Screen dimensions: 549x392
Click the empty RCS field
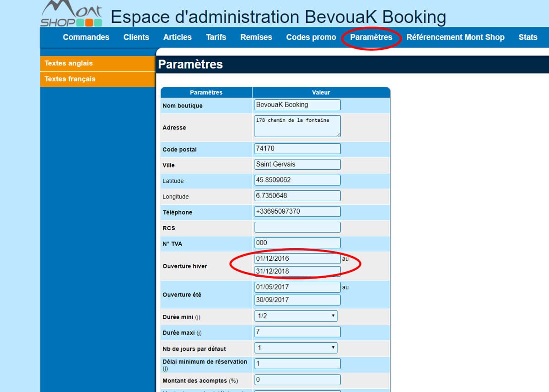[297, 227]
